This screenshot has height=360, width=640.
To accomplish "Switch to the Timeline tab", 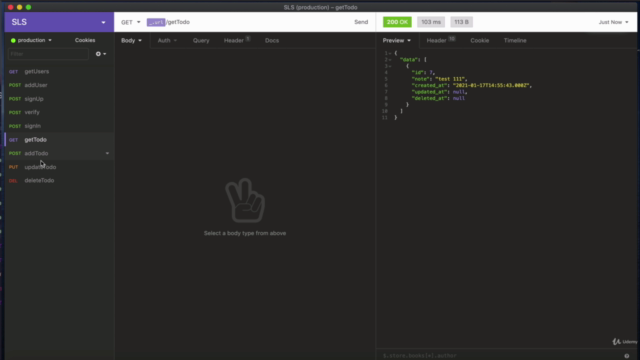I will coord(515,40).
